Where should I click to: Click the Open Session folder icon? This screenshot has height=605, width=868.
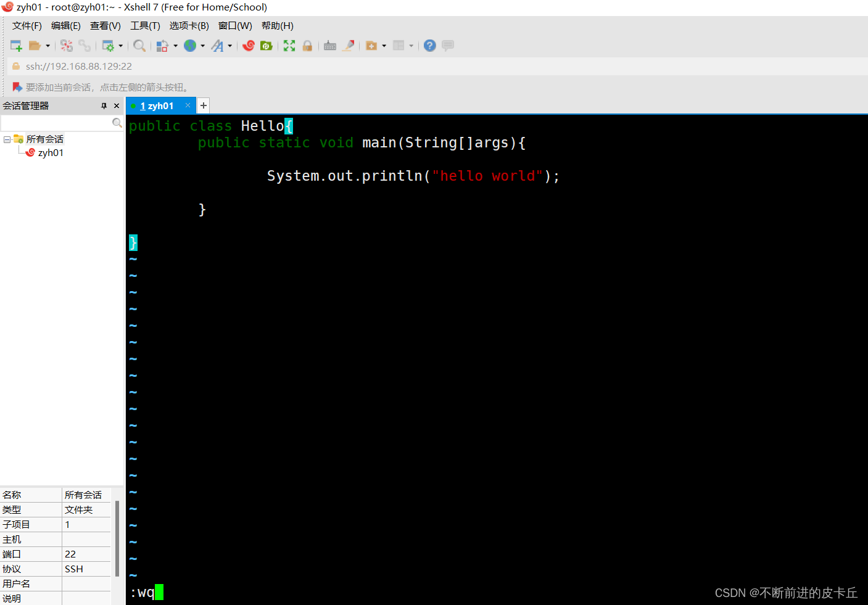(35, 46)
